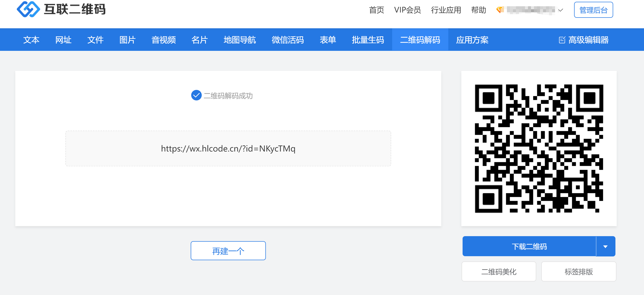Click the 互联二维码 brand title text
644x295 pixels.
[75, 9]
